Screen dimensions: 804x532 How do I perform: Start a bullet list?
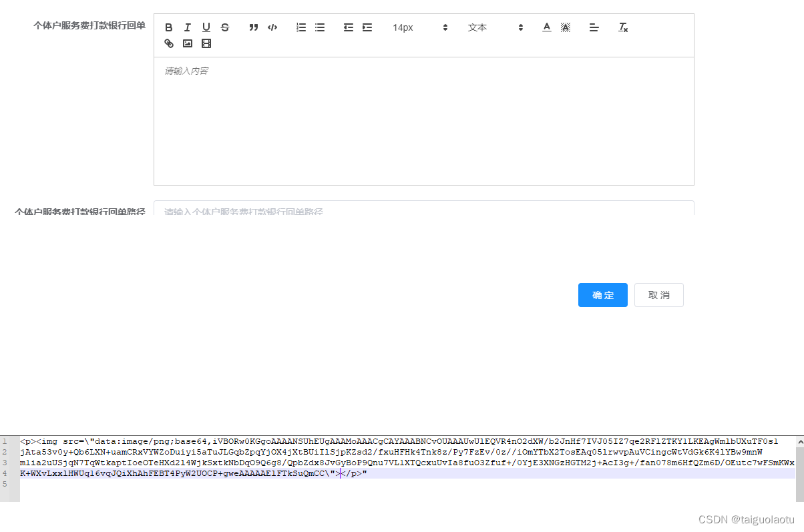tap(320, 27)
